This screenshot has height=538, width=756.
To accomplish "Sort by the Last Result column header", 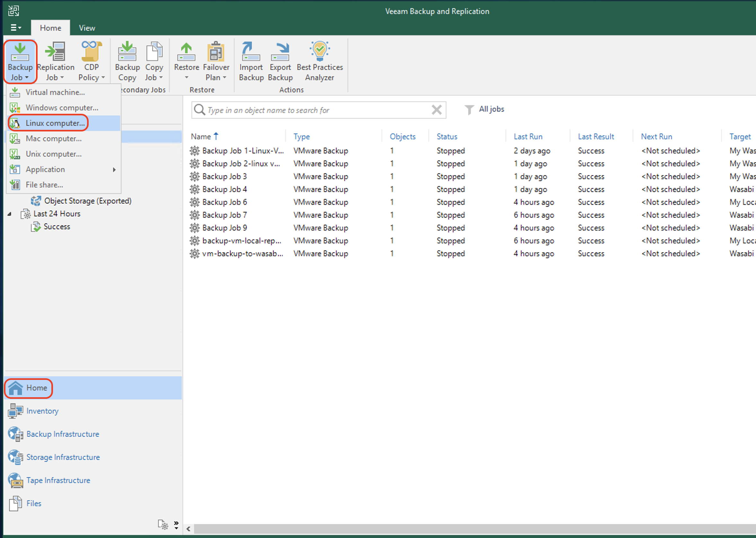I will coord(596,137).
